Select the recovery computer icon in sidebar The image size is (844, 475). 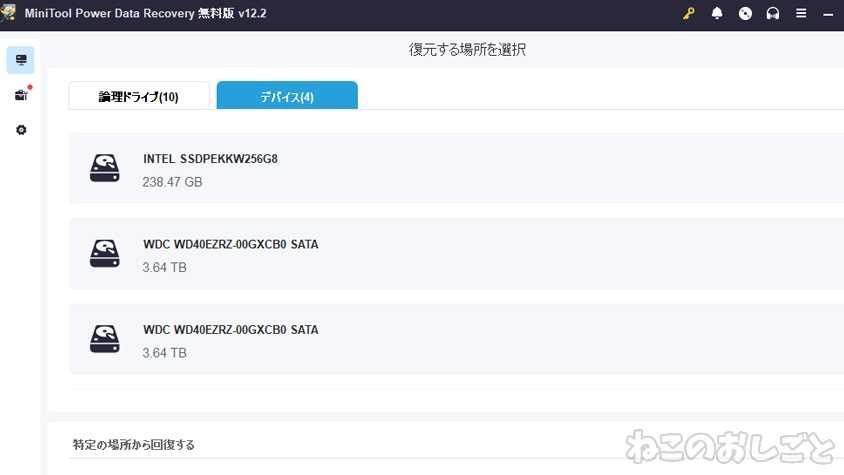[21, 60]
